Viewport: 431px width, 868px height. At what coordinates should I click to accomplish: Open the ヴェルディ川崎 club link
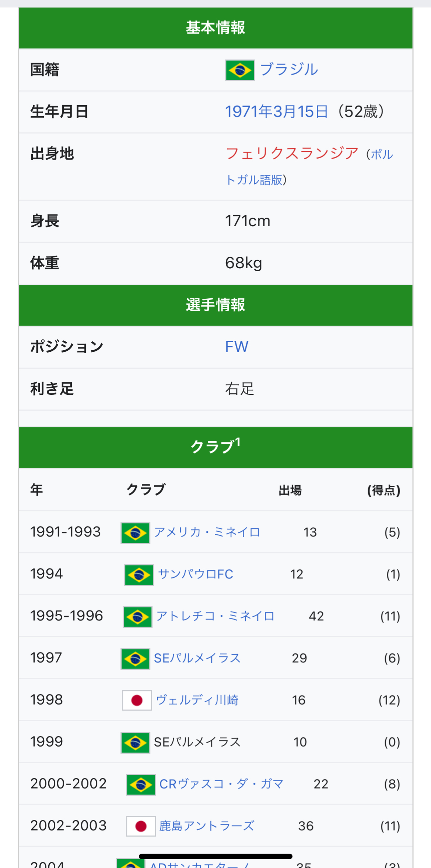[x=197, y=700]
